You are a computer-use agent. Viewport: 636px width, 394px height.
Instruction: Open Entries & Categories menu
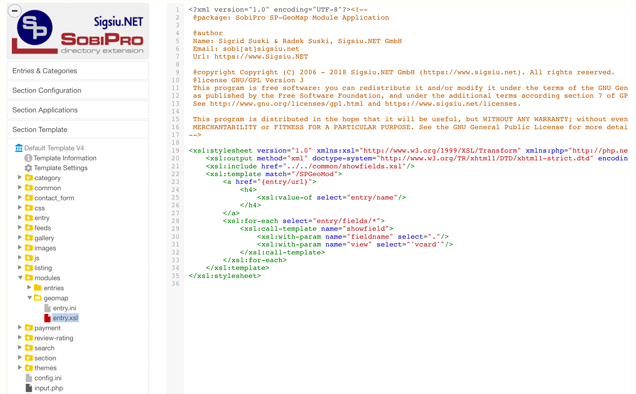coord(78,71)
